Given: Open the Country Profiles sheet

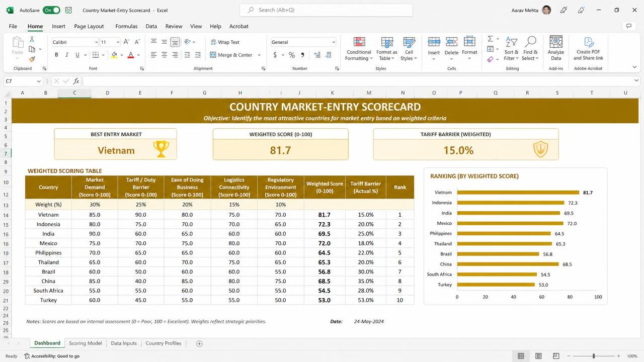Looking at the screenshot, I should 164,343.
